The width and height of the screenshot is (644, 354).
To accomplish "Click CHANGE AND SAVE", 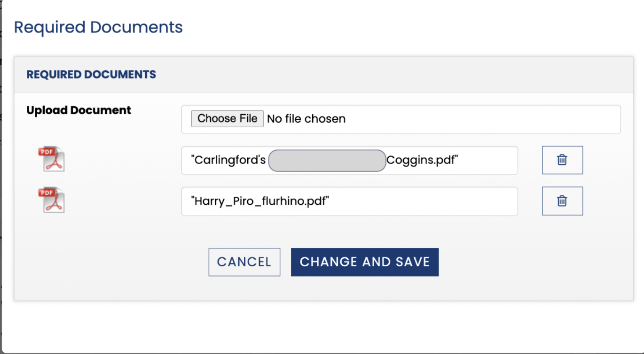I will (365, 262).
